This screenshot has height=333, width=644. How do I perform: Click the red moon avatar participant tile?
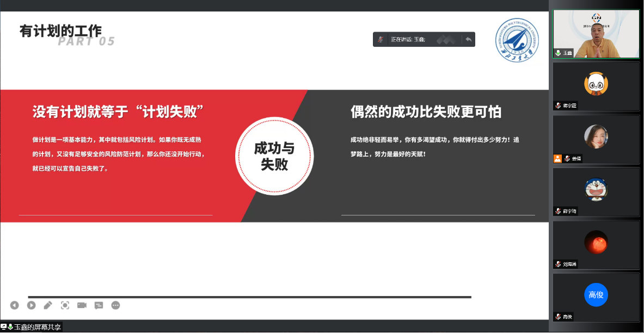click(x=596, y=243)
